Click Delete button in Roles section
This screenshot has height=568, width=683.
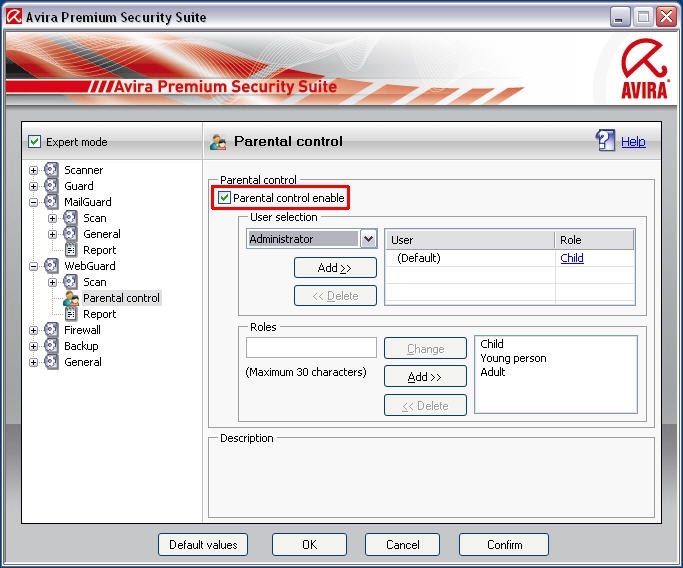[x=425, y=406]
